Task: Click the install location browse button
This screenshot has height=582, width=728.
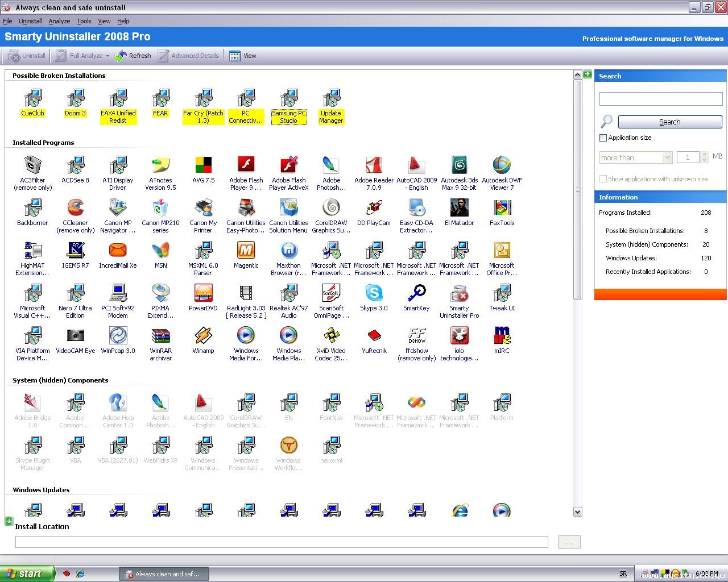Action: [569, 542]
